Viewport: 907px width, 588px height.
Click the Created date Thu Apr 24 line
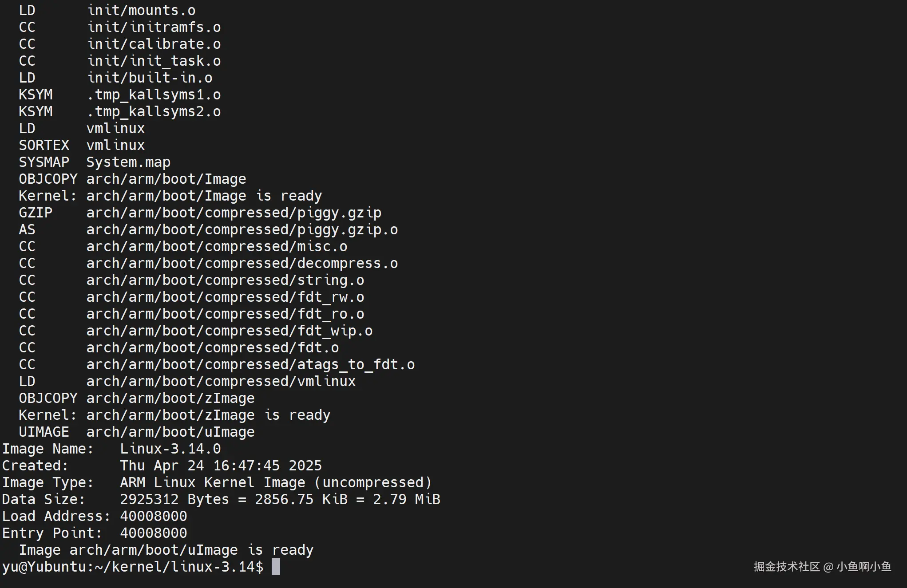tap(162, 466)
